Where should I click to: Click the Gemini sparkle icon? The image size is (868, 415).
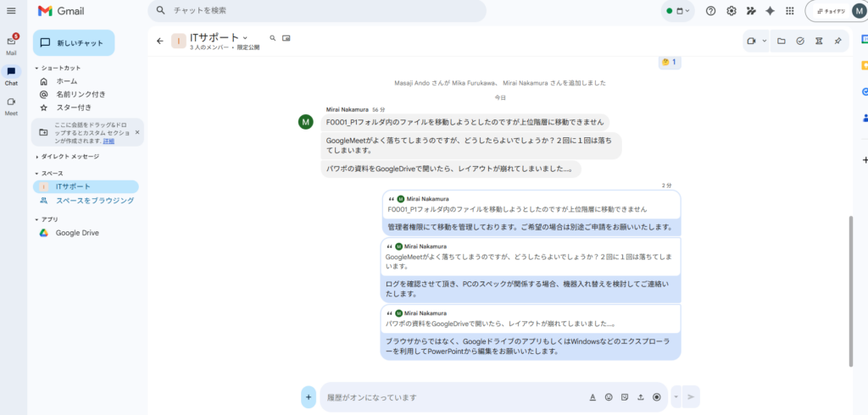(770, 10)
